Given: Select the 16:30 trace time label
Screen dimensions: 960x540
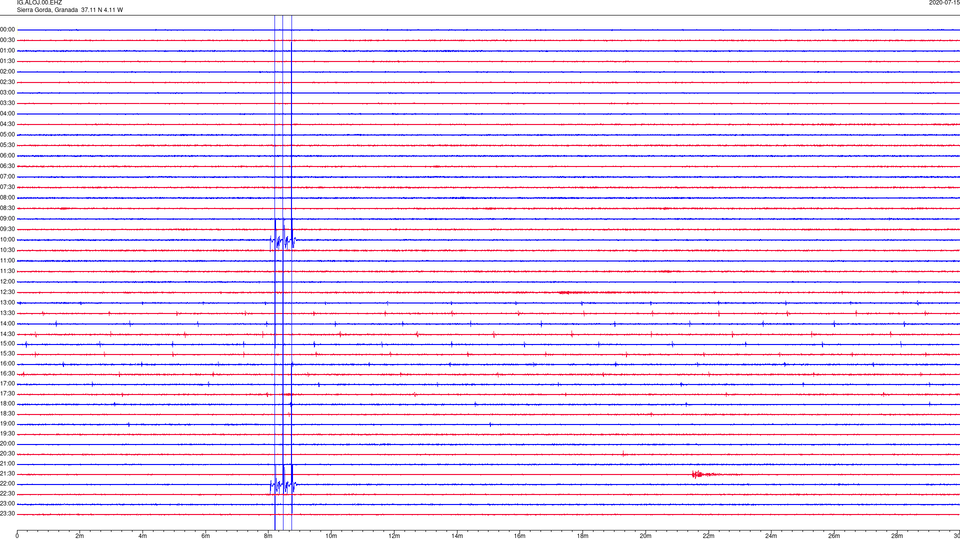Looking at the screenshot, I should (8, 373).
